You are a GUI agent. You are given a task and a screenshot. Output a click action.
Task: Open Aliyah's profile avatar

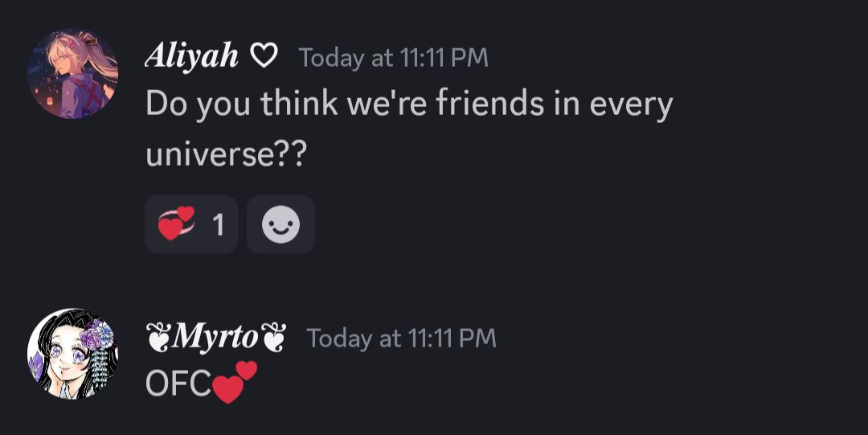tap(73, 73)
